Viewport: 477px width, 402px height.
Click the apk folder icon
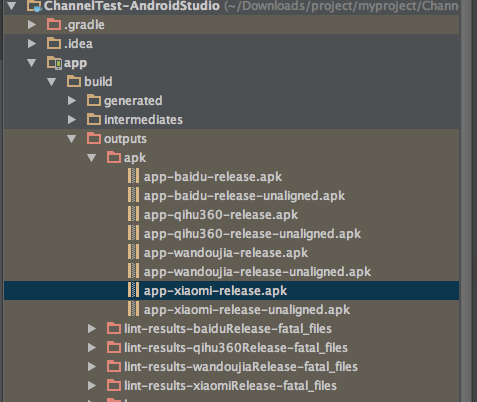114,157
